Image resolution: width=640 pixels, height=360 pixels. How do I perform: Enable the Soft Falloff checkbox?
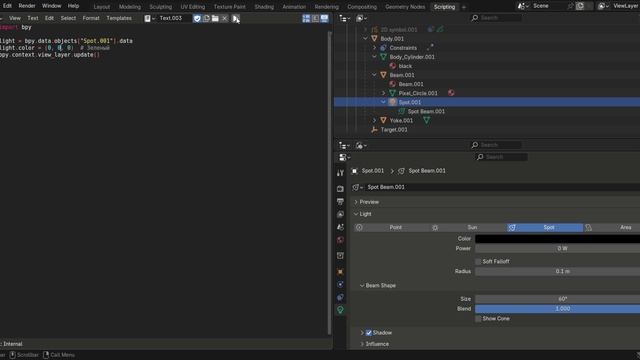[x=478, y=262]
